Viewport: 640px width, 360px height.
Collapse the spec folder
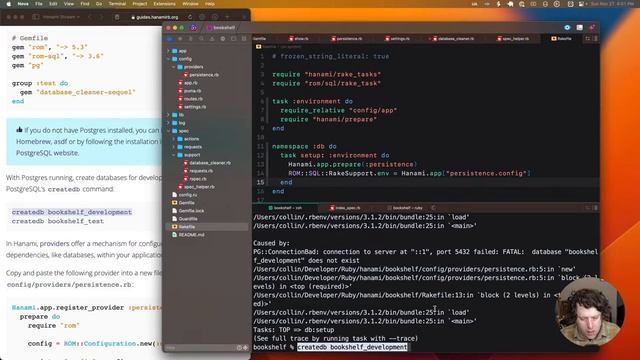(169, 131)
